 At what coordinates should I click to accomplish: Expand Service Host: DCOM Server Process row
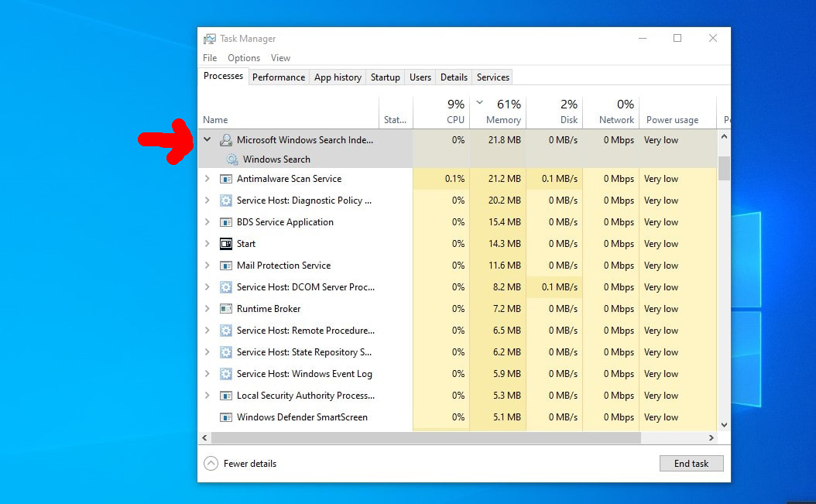pyautogui.click(x=207, y=287)
